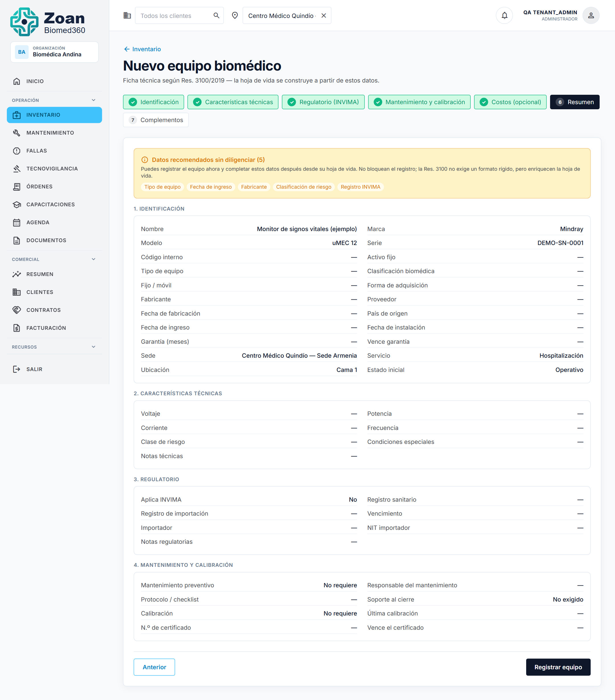Clear the Centro Médico Quindío filter
615x700 pixels.
point(323,15)
